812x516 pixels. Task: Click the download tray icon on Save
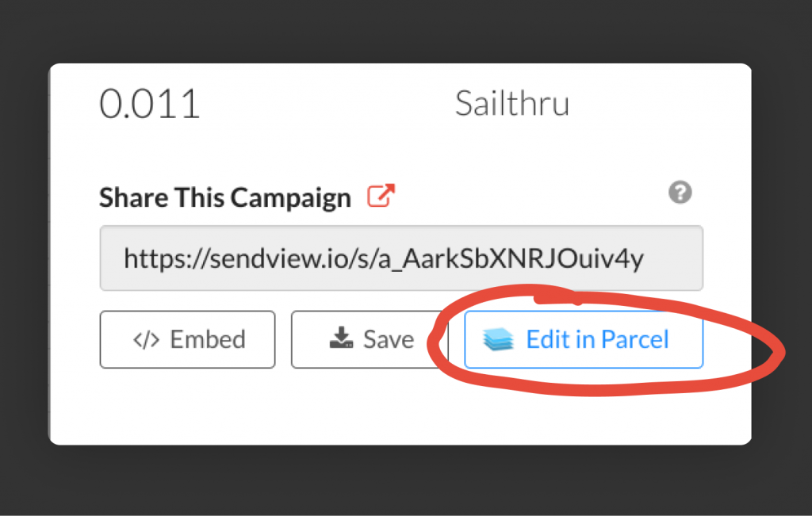(x=341, y=339)
